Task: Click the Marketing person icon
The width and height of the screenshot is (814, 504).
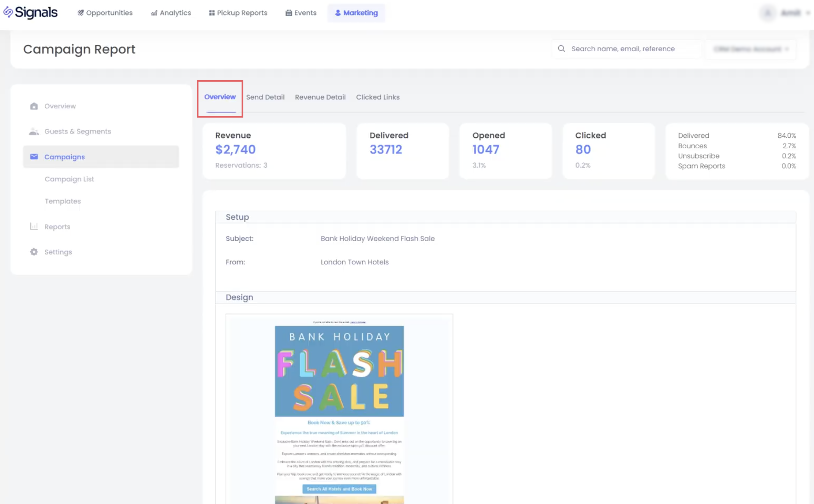Action: click(x=338, y=13)
